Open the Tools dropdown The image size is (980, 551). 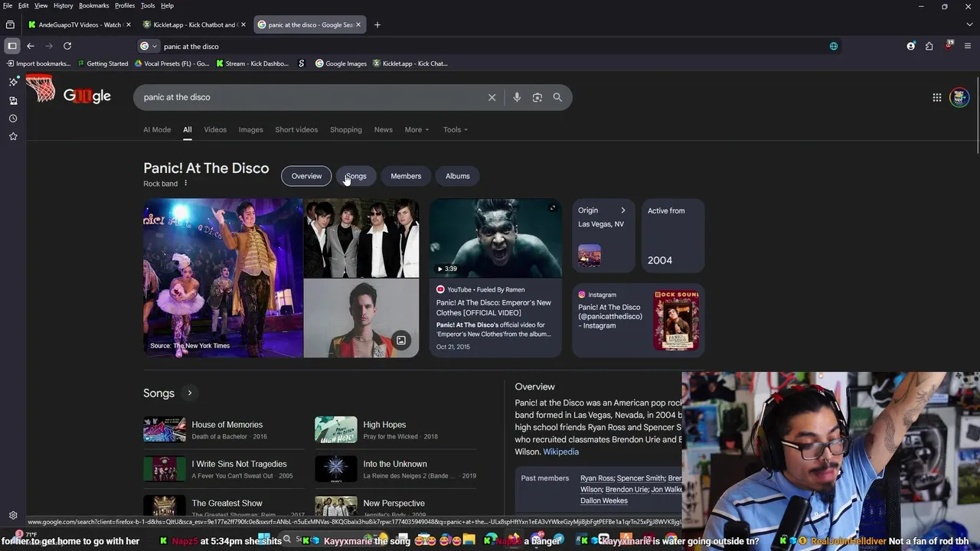[455, 129]
